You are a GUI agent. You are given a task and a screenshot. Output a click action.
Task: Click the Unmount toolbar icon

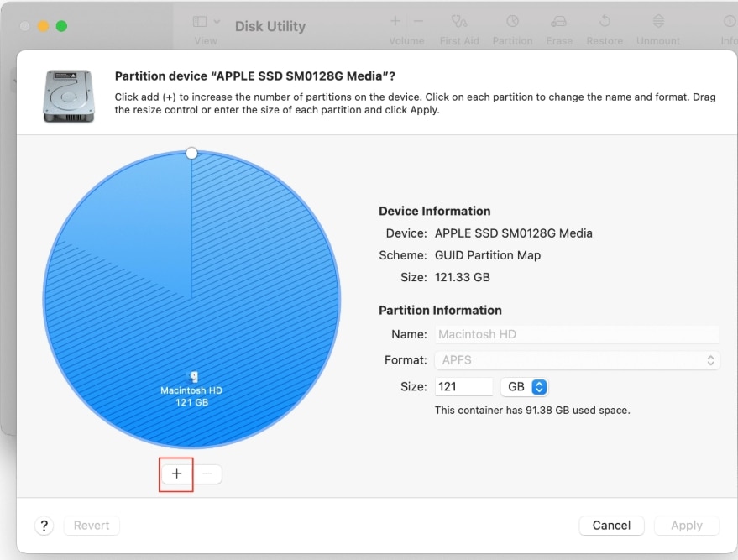[658, 22]
